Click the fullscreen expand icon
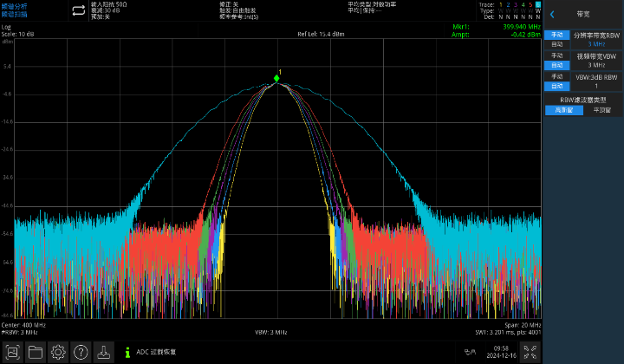This screenshot has width=624, height=364. [529, 352]
